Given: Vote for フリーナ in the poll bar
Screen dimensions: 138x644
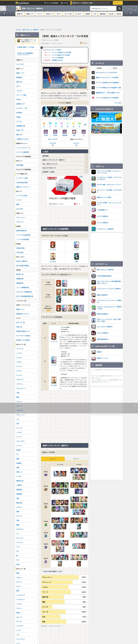Looking at the screenshot, I should 65,592.
